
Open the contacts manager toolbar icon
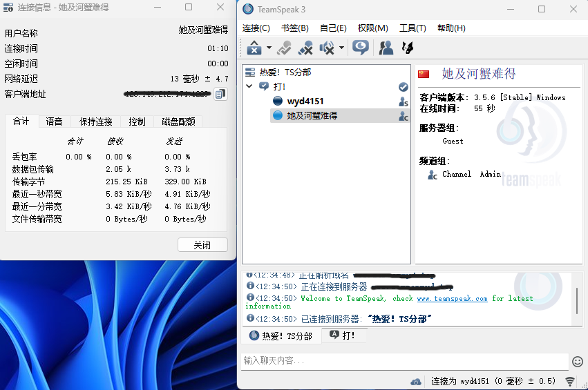coord(386,48)
